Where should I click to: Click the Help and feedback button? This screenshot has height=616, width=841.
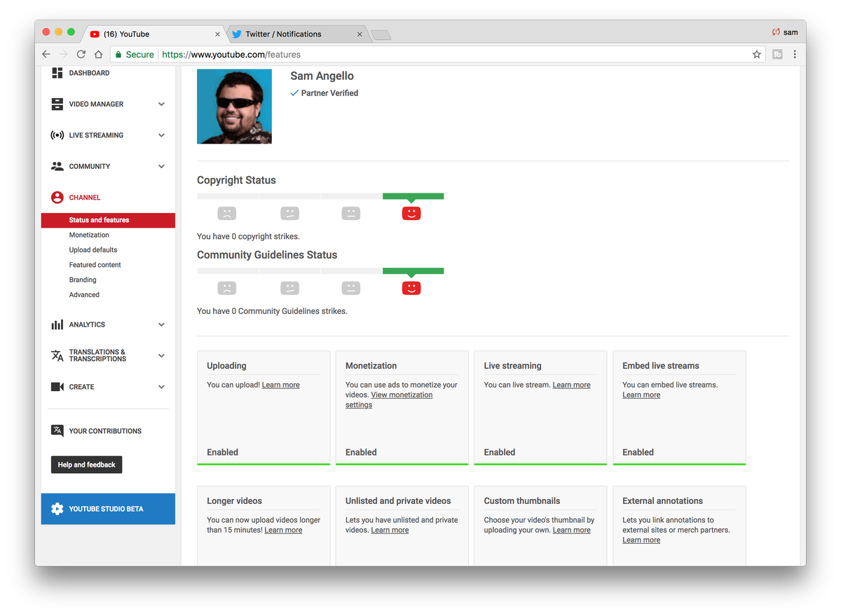86,465
